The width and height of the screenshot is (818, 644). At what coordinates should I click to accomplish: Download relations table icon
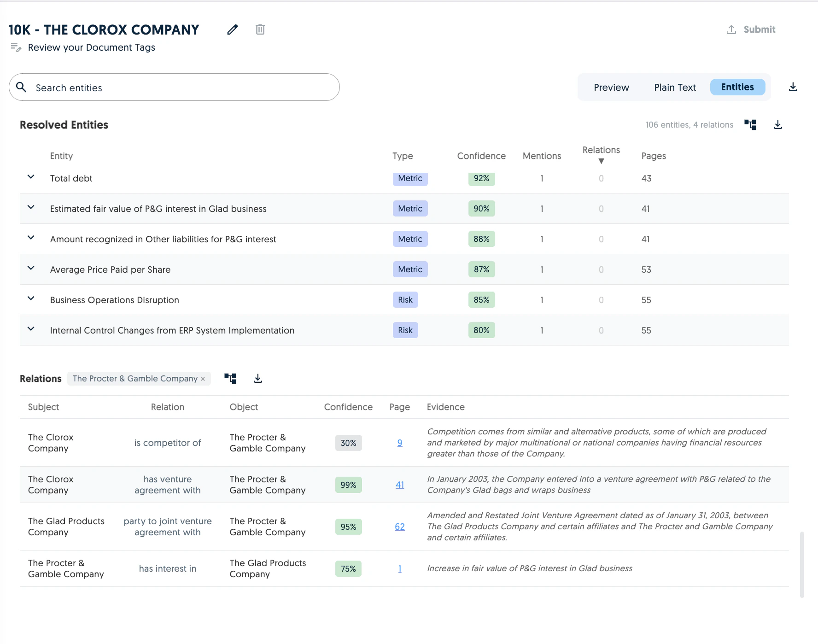pyautogui.click(x=258, y=379)
